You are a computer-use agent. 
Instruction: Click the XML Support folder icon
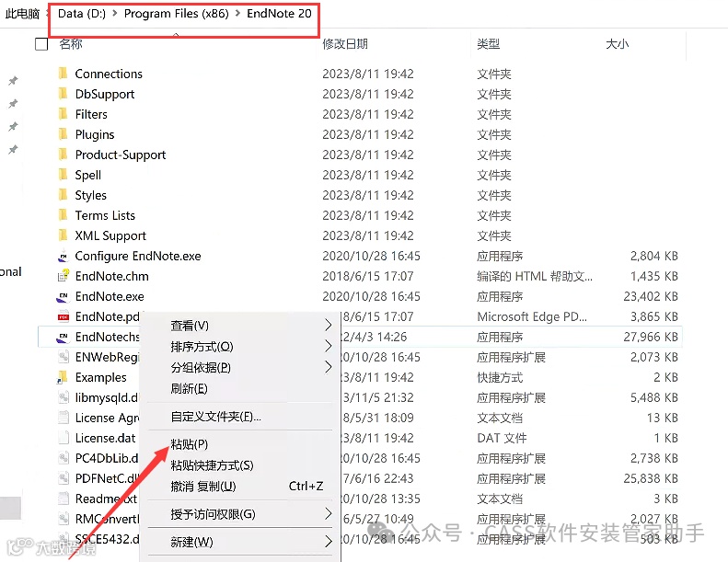pos(64,235)
